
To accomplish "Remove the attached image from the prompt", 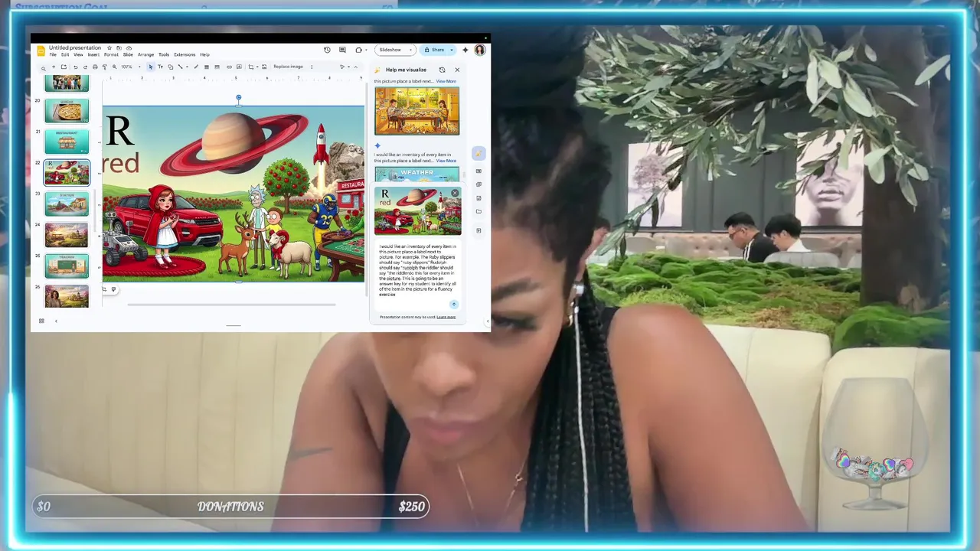I will [x=455, y=193].
